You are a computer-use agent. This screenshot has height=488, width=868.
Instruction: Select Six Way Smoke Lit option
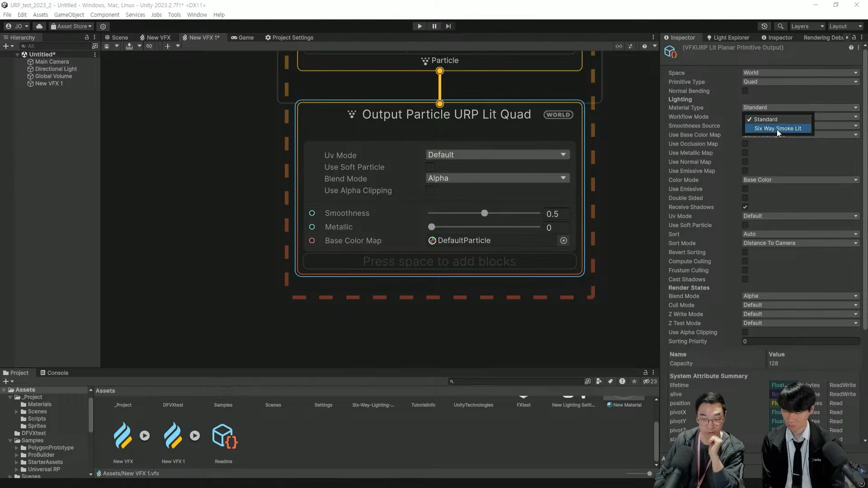[778, 129]
